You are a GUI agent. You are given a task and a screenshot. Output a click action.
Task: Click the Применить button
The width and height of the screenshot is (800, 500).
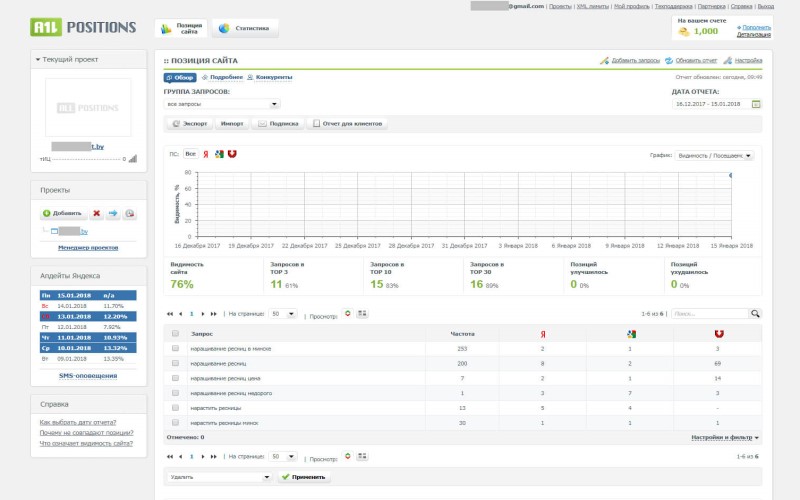click(x=304, y=477)
